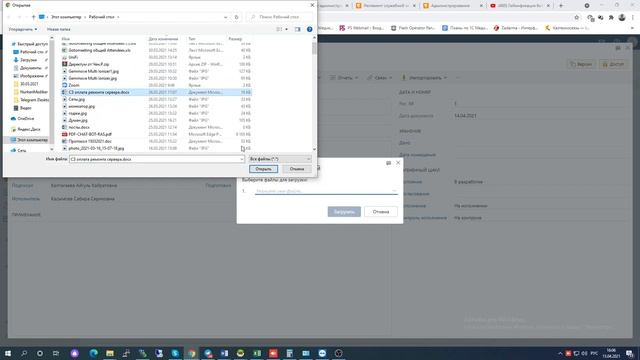Open Chrome extensions puzzle icon

(x=611, y=17)
